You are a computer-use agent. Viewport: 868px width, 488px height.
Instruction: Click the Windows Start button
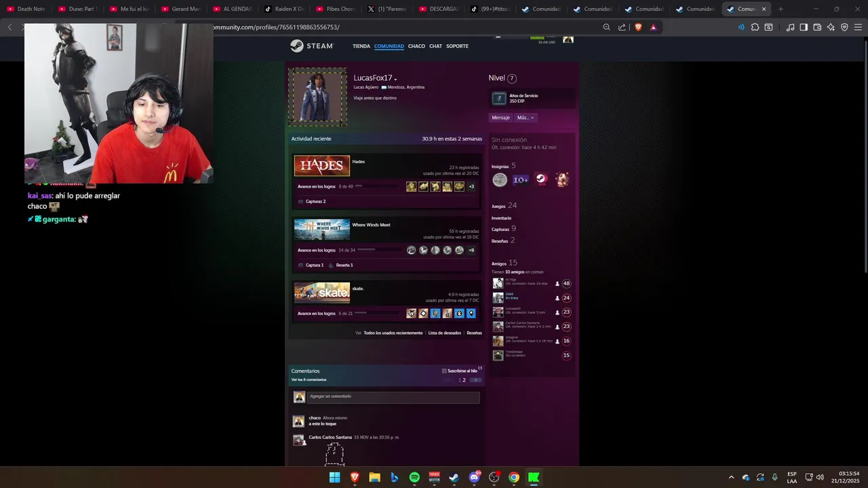pyautogui.click(x=334, y=477)
